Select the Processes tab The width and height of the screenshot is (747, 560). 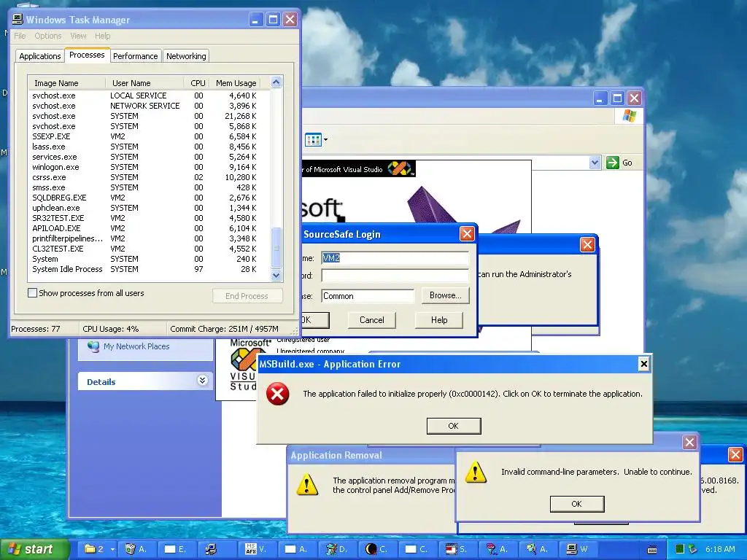tap(87, 55)
